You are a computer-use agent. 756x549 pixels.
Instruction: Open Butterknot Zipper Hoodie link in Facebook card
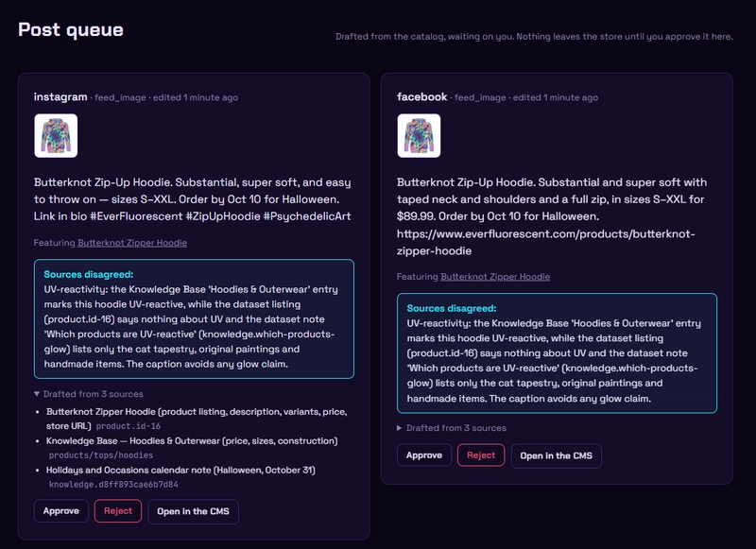click(x=495, y=276)
